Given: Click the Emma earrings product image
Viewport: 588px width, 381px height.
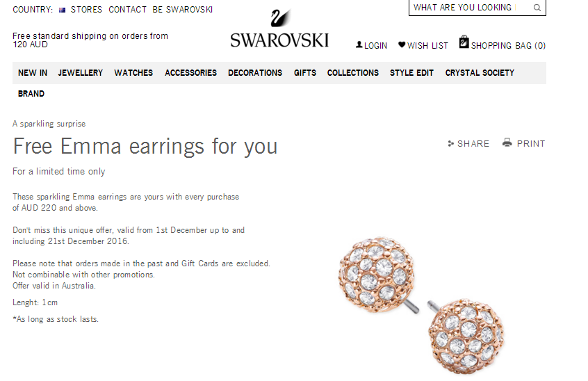Looking at the screenshot, I should click(423, 306).
